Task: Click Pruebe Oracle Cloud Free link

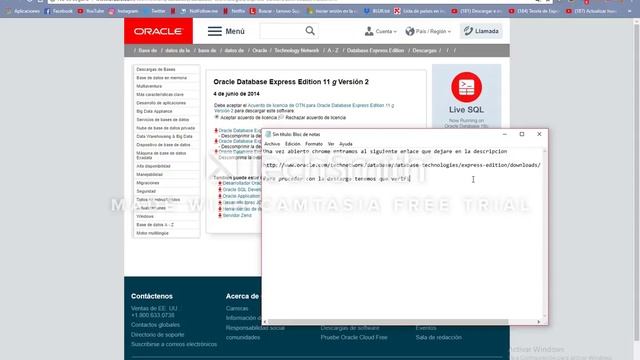Action: coord(354,338)
